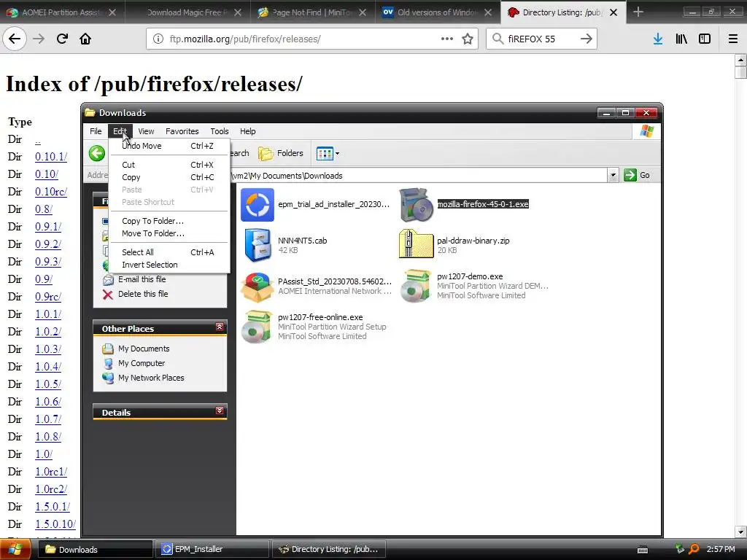Viewport: 747px width, 560px height.
Task: Select pw1207-free-online.exe icon
Action: click(258, 327)
